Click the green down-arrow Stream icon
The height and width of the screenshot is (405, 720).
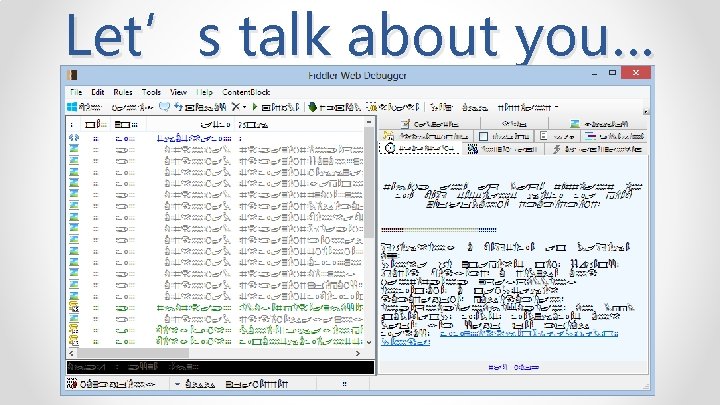(312, 107)
